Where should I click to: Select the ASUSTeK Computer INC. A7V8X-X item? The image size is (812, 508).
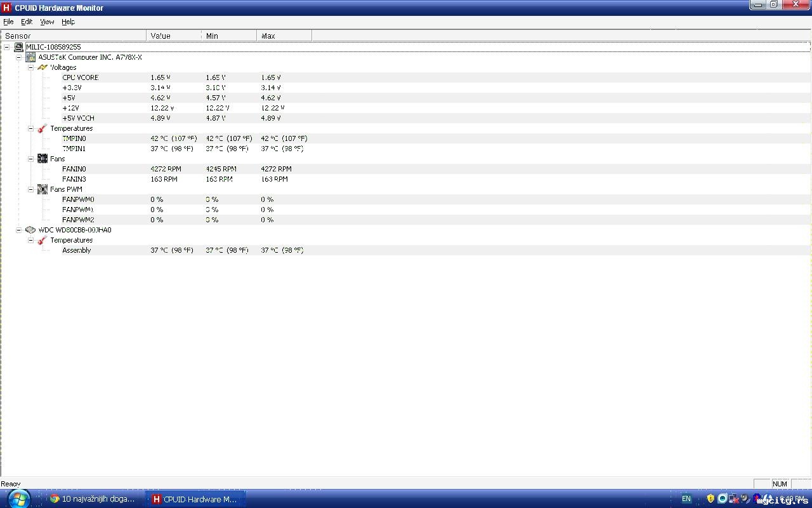[90, 57]
